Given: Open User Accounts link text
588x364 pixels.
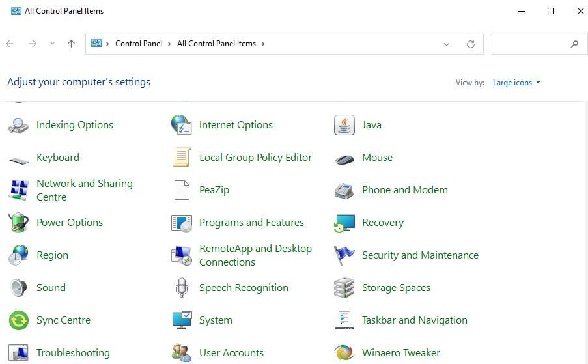Looking at the screenshot, I should pyautogui.click(x=231, y=353).
